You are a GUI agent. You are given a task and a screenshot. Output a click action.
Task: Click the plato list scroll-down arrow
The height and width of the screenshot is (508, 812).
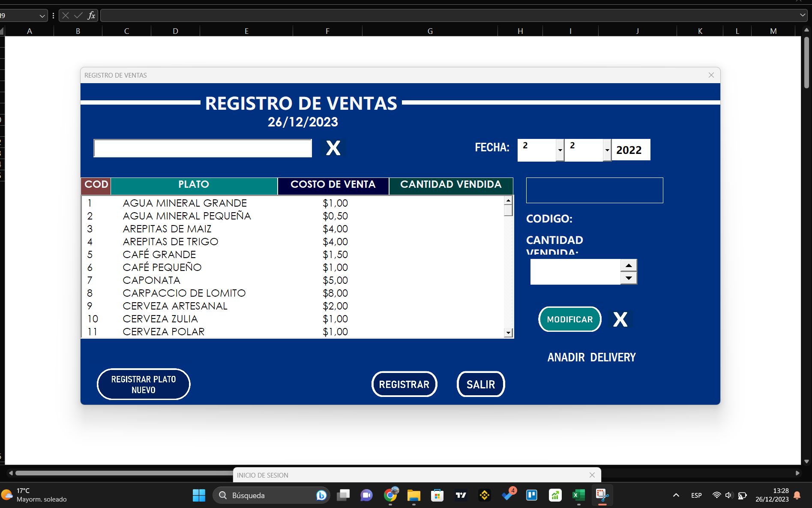[508, 332]
